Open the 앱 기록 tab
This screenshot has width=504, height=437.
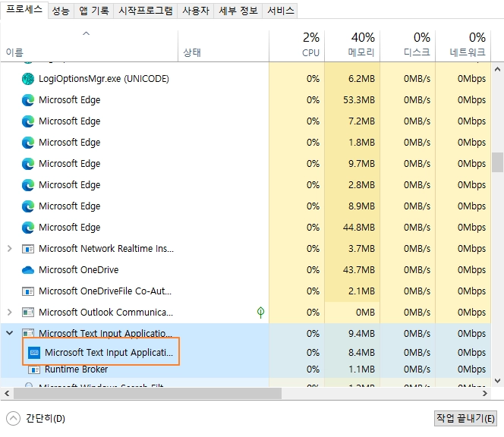(x=94, y=11)
